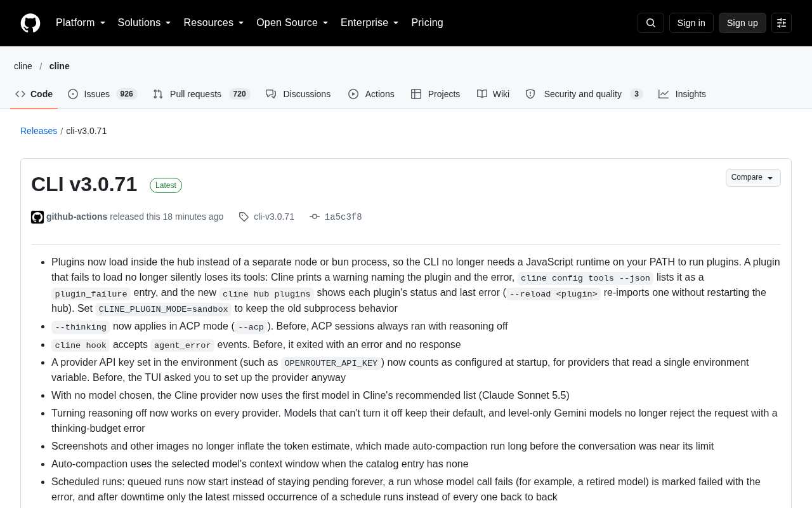Image resolution: width=812 pixels, height=508 pixels.
Task: Open commit 1a5c3f8
Action: pos(343,217)
